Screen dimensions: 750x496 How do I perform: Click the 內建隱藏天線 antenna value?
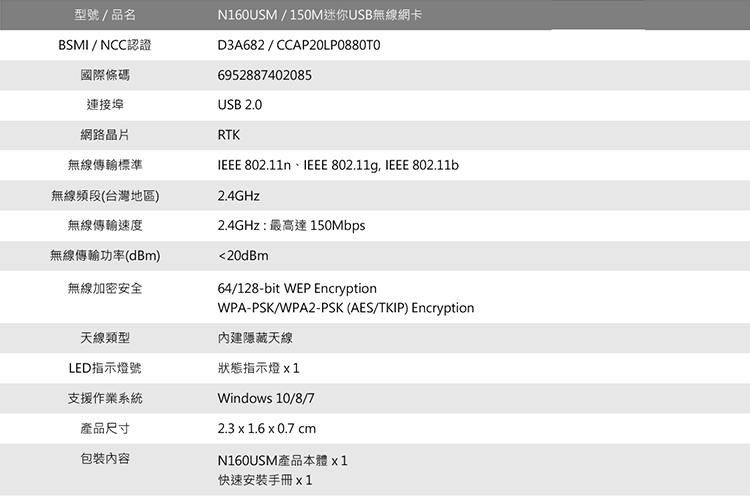pos(255,337)
